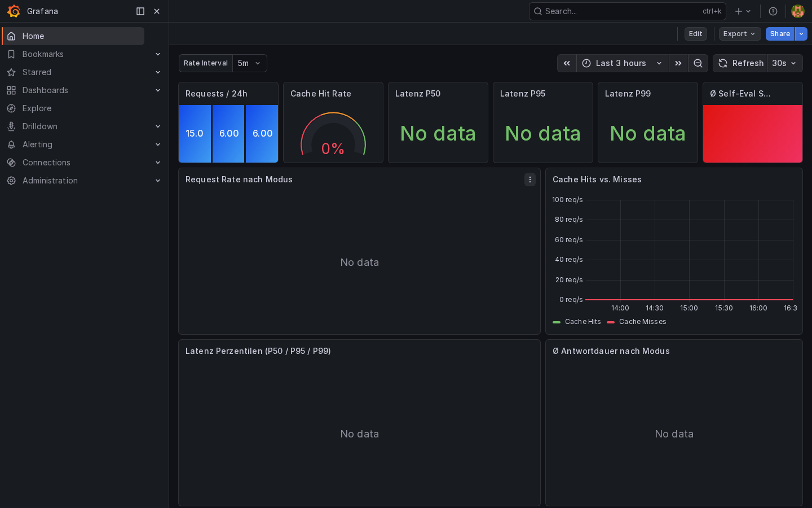The width and height of the screenshot is (812, 508).
Task: Expand the Dashboards section chevron
Action: [158, 90]
